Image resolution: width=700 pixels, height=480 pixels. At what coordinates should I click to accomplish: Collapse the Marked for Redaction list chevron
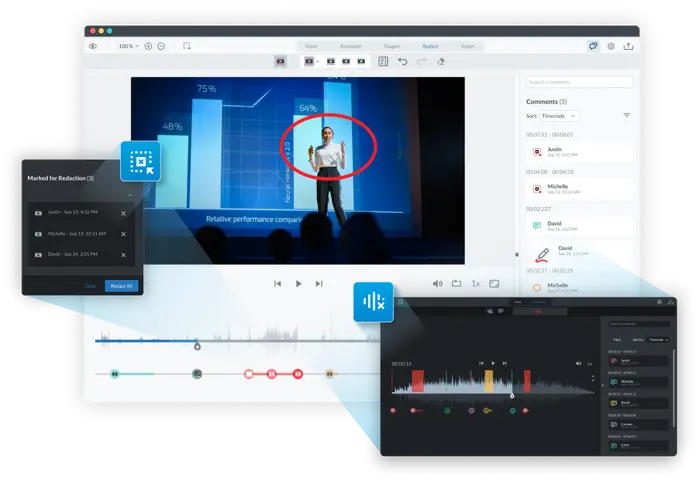pos(130,195)
